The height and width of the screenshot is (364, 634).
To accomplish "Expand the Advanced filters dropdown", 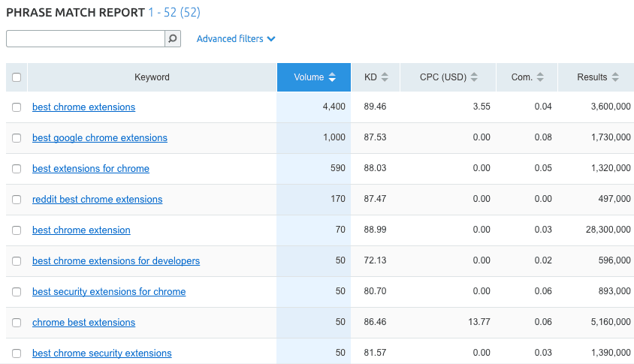I will (236, 39).
